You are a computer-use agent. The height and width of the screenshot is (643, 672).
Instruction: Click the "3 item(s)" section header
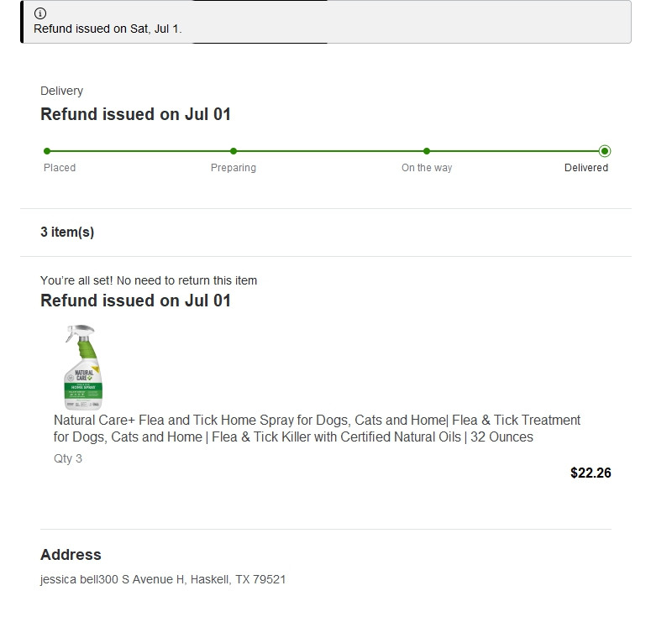click(x=67, y=233)
